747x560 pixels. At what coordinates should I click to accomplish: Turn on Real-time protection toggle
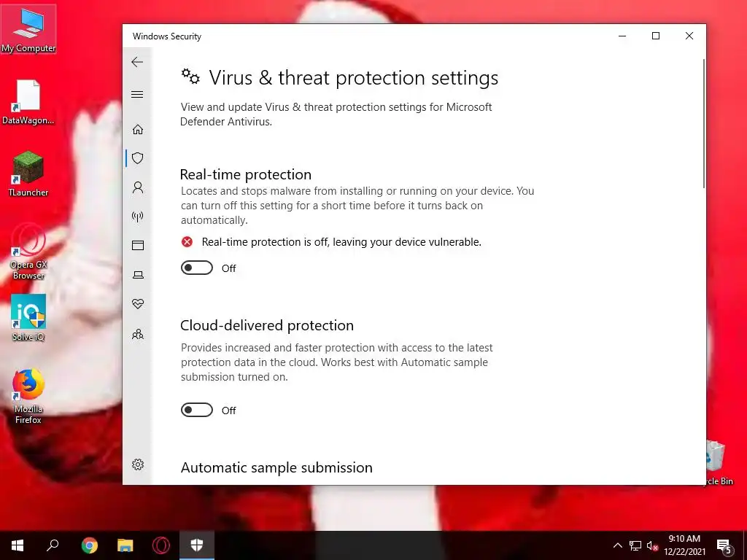pos(197,268)
